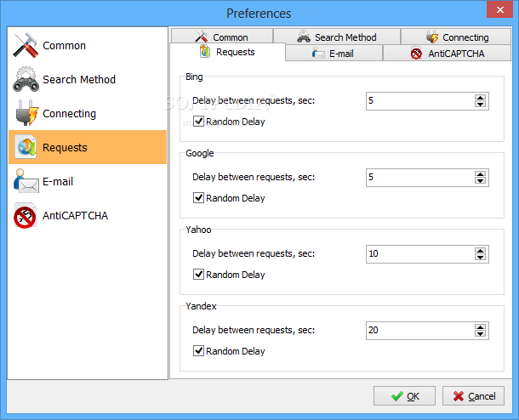Switch to the Search Method tab
Screen dimensions: 519x420
[337, 36]
